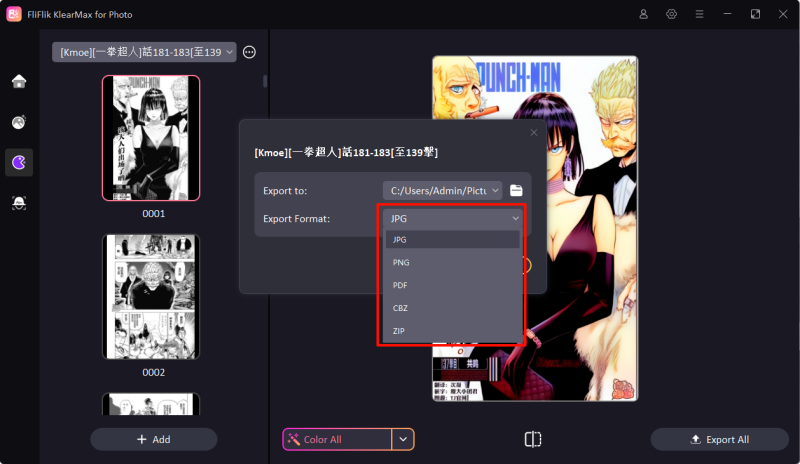800x464 pixels.
Task: Open the more options ellipsis button
Action: pyautogui.click(x=249, y=52)
